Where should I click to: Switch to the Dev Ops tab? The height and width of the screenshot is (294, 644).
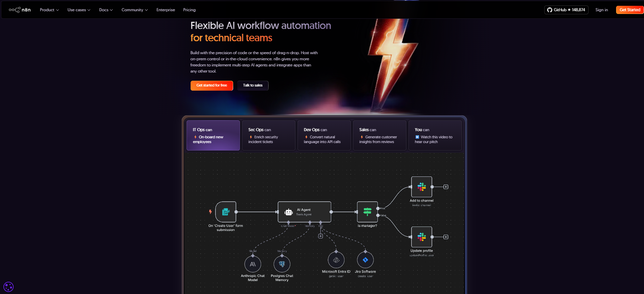[x=324, y=135]
